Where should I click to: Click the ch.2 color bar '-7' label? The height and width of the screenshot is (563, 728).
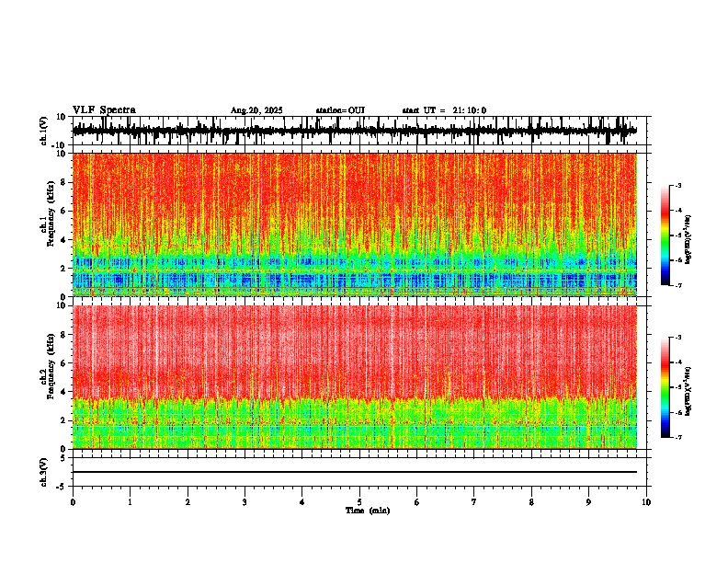tap(678, 438)
